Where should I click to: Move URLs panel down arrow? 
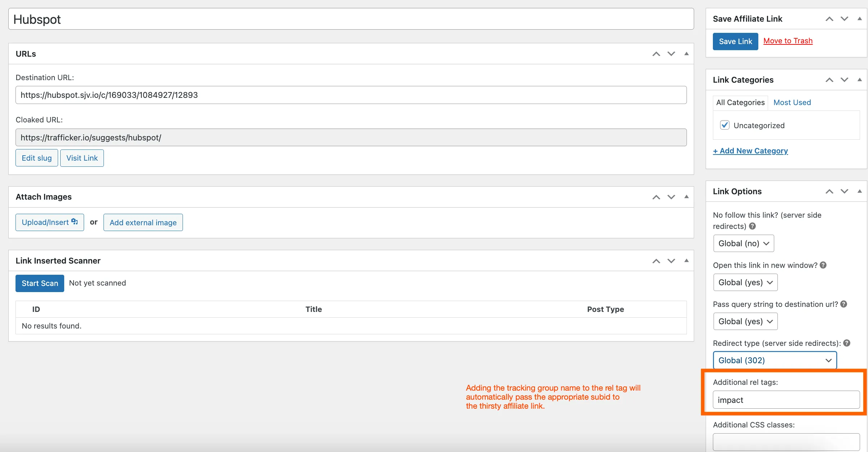click(671, 54)
